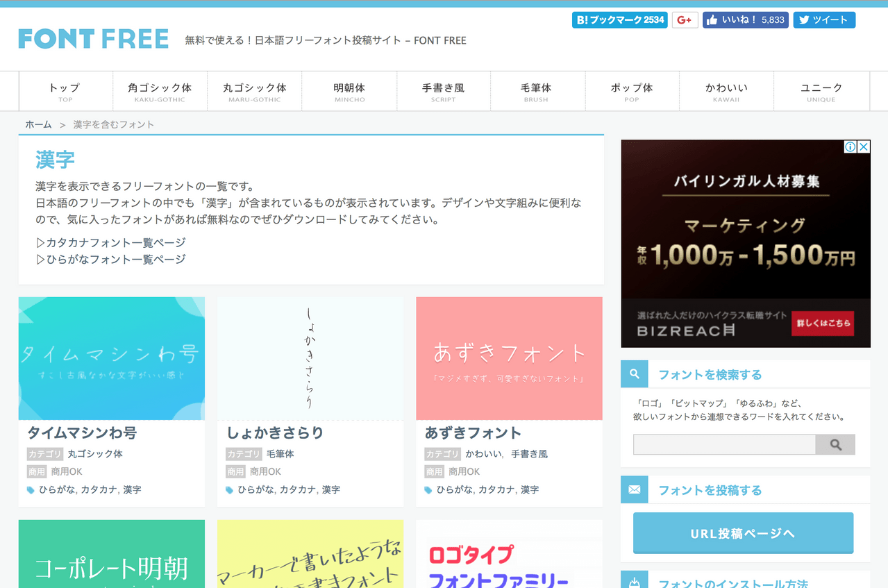Click かわいい category of あずきフォント
This screenshot has width=888, height=588.
point(483,454)
